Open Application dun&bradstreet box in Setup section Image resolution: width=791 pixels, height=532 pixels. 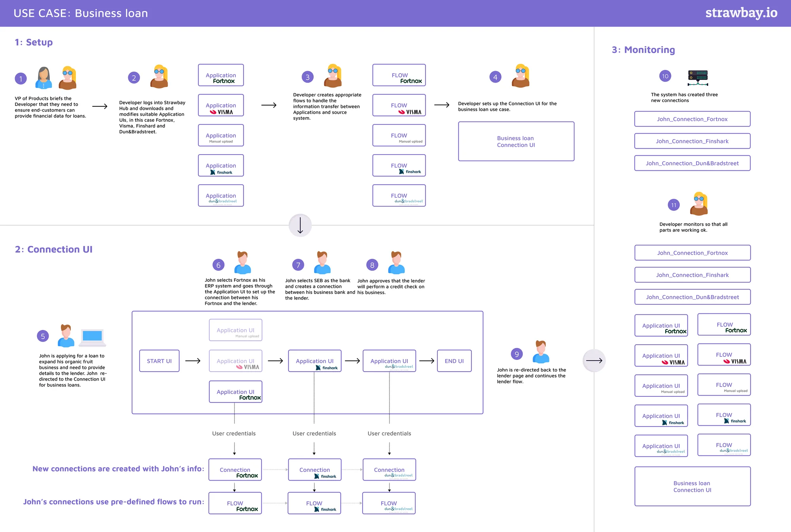221,195
